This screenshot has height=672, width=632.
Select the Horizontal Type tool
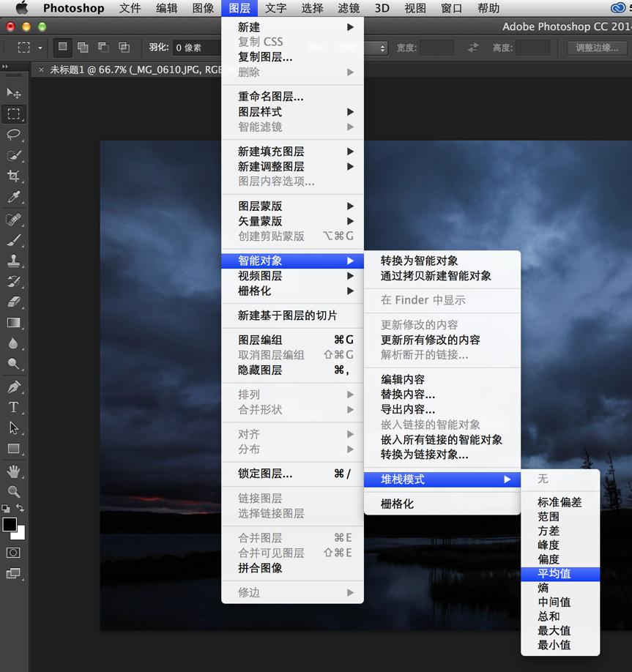click(13, 407)
